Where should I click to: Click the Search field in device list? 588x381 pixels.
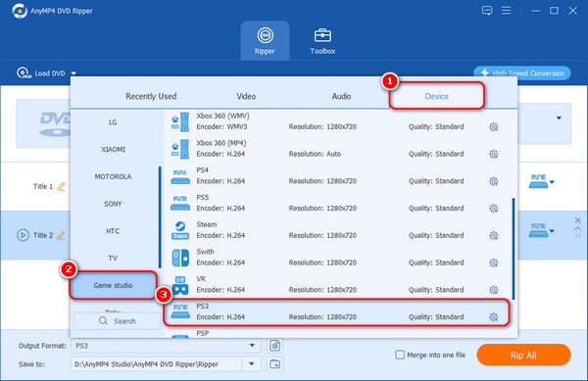coord(117,321)
